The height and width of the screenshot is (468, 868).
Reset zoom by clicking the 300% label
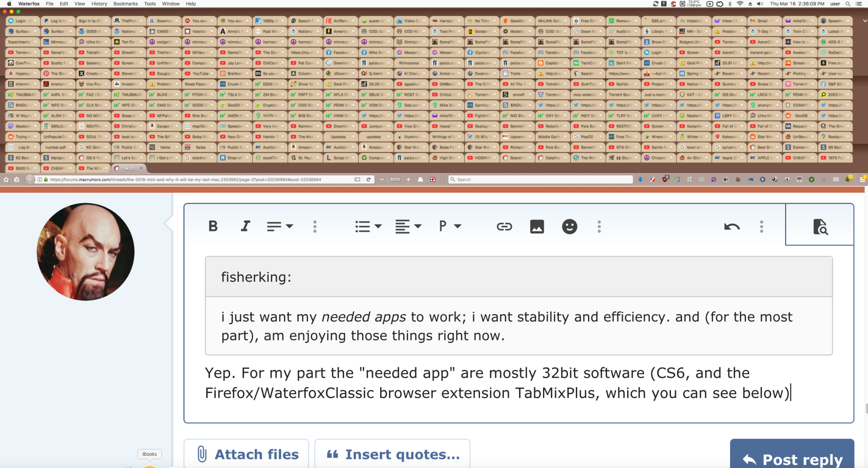point(395,179)
